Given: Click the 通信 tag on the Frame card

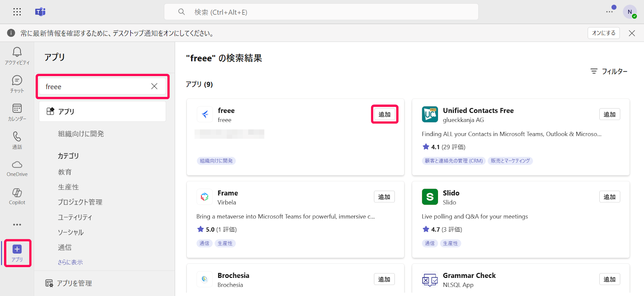Looking at the screenshot, I should pos(204,243).
